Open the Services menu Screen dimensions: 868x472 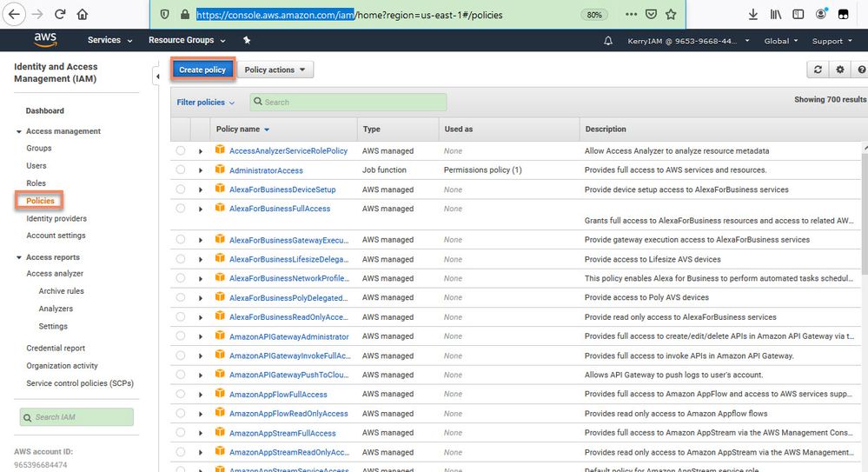109,41
